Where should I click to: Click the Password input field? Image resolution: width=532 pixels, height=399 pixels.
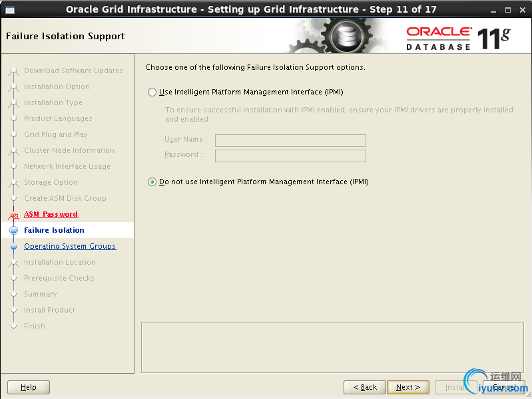tap(290, 156)
